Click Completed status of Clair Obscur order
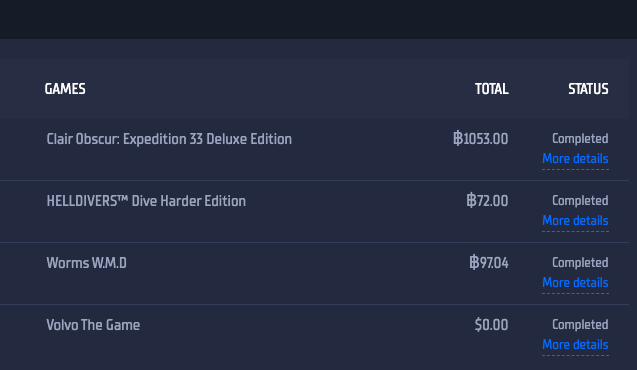 click(580, 139)
